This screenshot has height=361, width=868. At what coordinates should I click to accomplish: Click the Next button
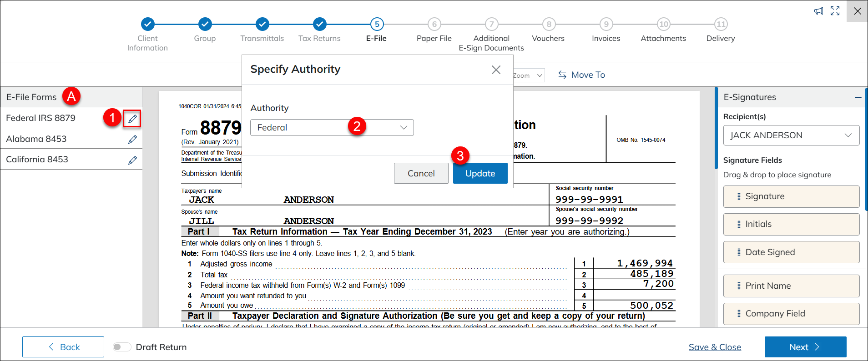(805, 347)
